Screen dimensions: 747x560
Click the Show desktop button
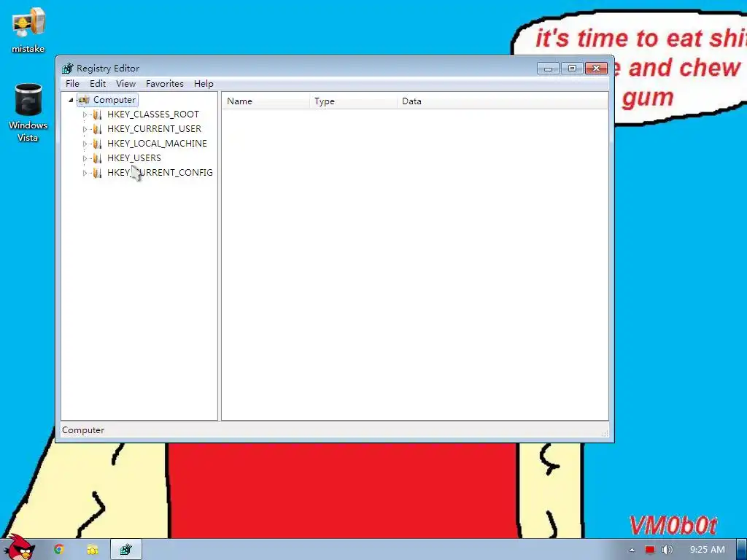pos(742,550)
